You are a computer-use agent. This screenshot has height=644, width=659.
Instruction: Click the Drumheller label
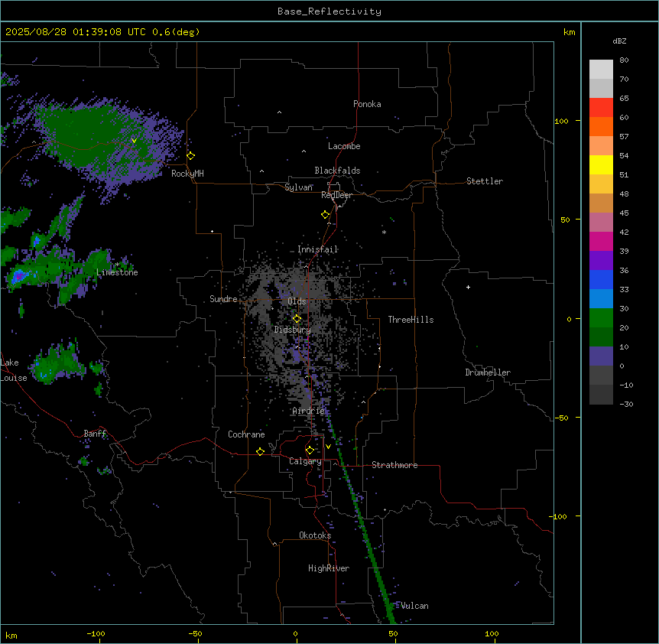click(488, 372)
